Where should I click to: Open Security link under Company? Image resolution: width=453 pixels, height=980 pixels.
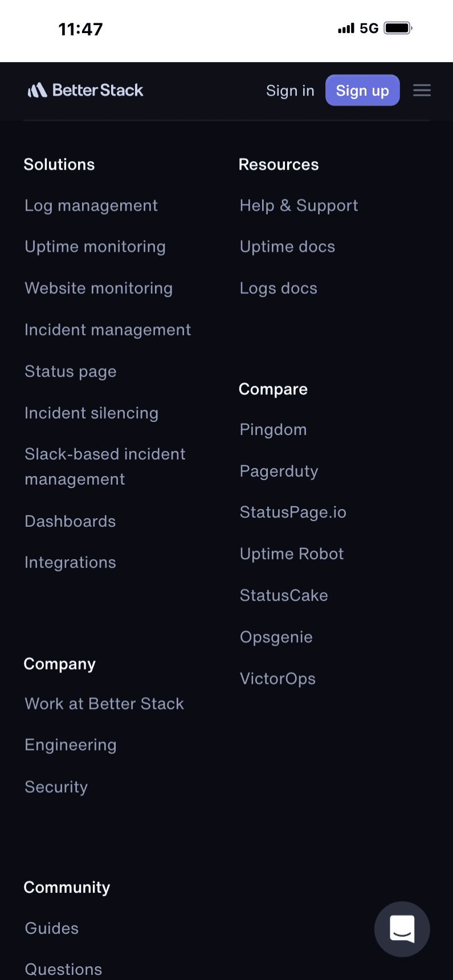[x=56, y=787]
